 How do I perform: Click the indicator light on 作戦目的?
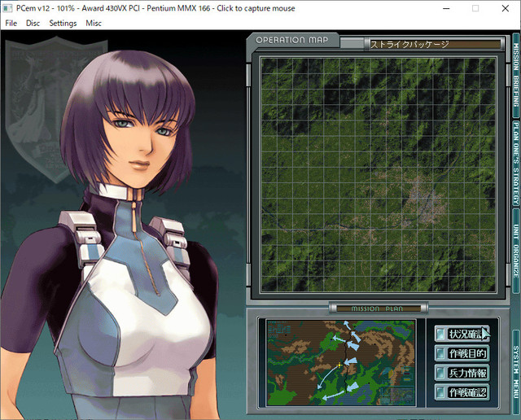[x=440, y=353]
